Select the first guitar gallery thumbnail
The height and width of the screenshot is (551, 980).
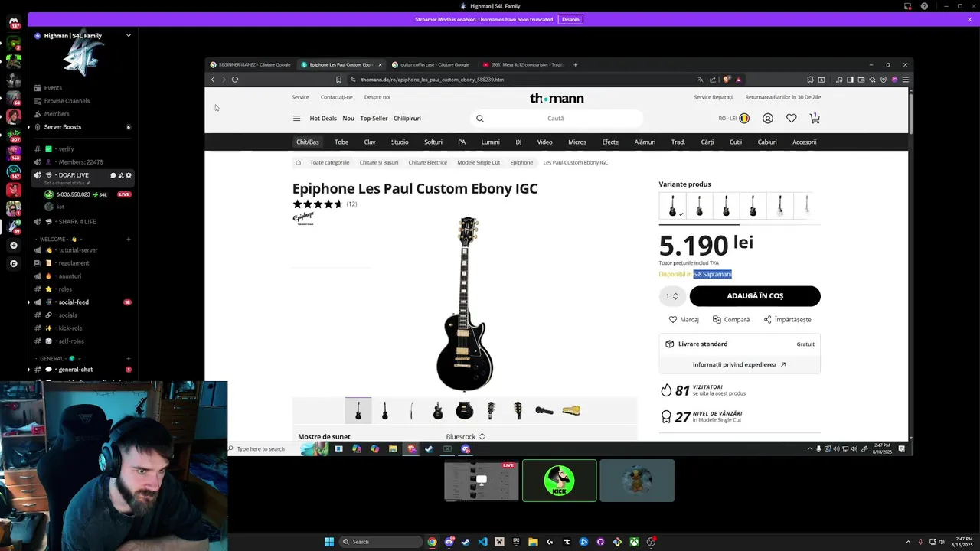coord(358,410)
